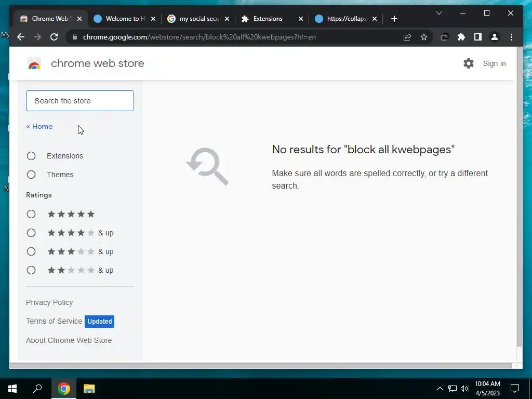The width and height of the screenshot is (532, 399).
Task: Close the https://collaps tab
Action: point(375,19)
